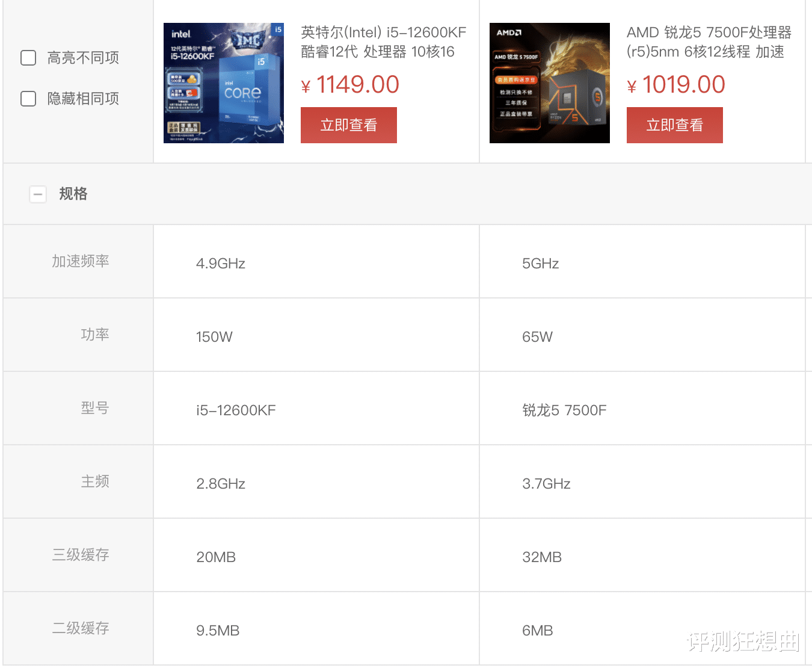Viewport: 812px width, 668px height.
Task: Select the 150W power value
Action: click(x=214, y=337)
